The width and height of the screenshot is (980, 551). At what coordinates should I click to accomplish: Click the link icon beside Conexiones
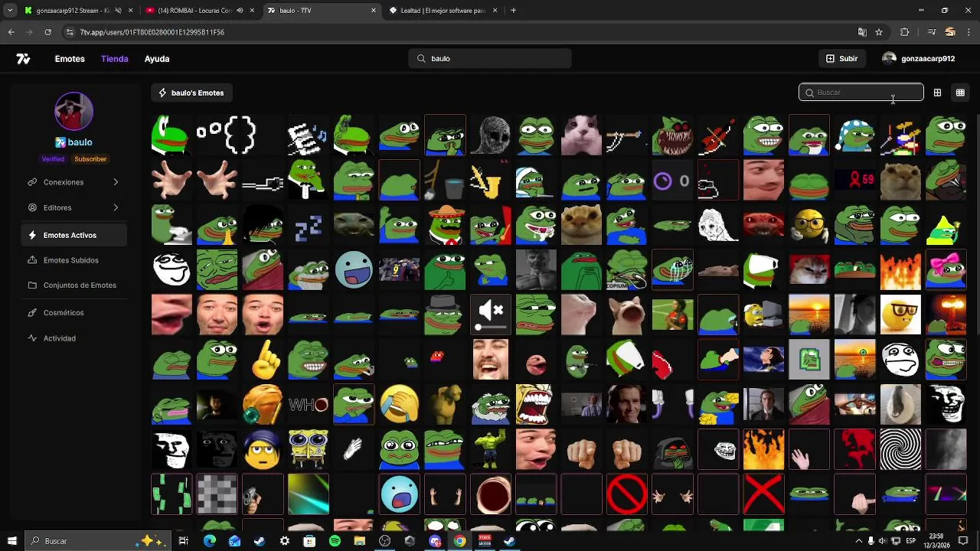pyautogui.click(x=32, y=182)
